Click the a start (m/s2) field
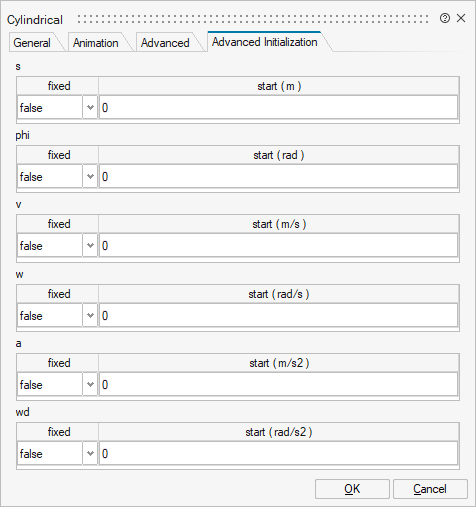Screen dimensions: 476x507 point(279,384)
